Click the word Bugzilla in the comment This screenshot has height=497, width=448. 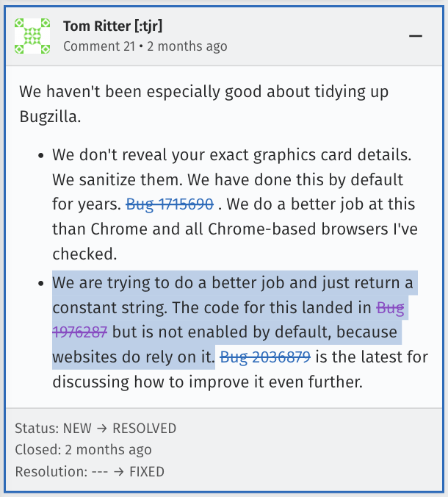50,117
